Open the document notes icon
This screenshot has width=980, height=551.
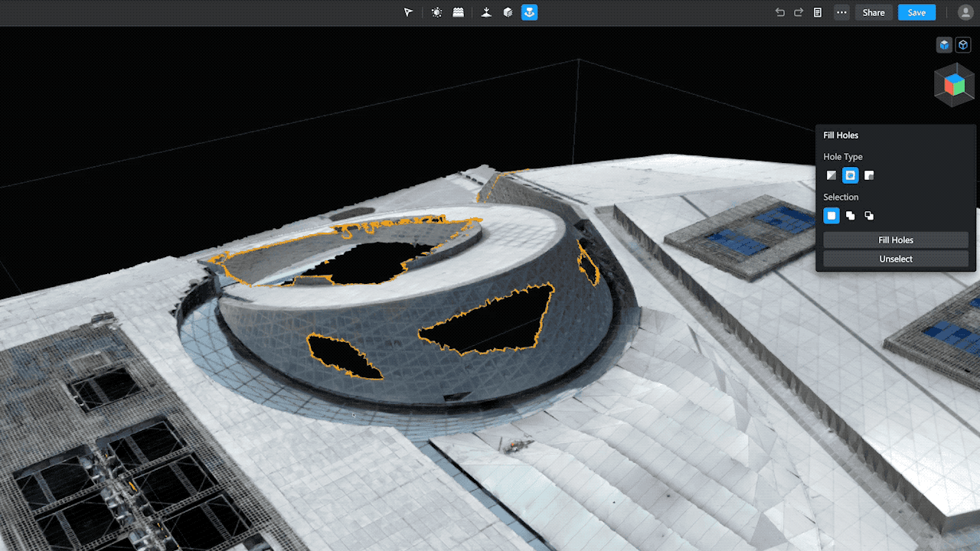(x=818, y=12)
